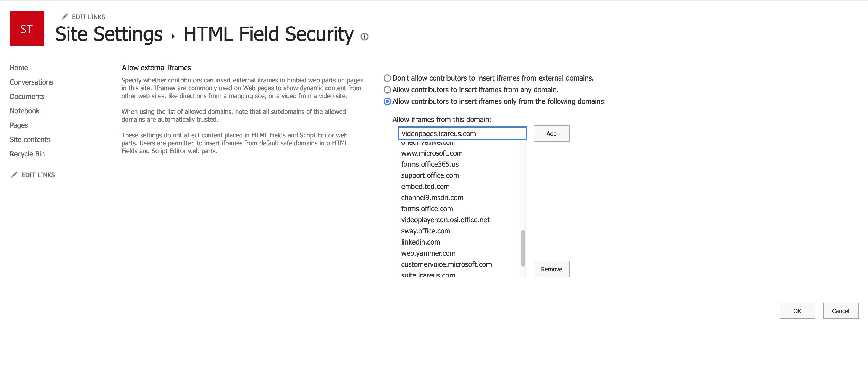The image size is (868, 366).
Task: Click the pencil icon in sidebar EDIT LINKS
Action: 14,175
